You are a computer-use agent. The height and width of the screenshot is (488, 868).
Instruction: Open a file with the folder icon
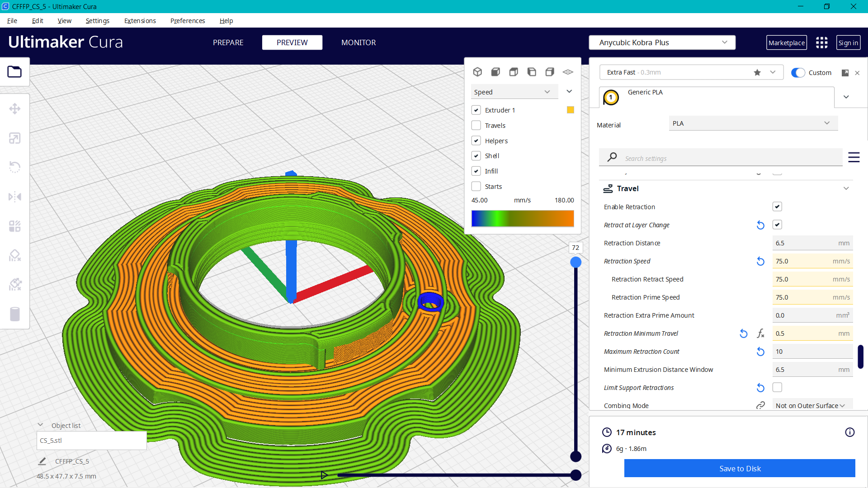click(15, 71)
